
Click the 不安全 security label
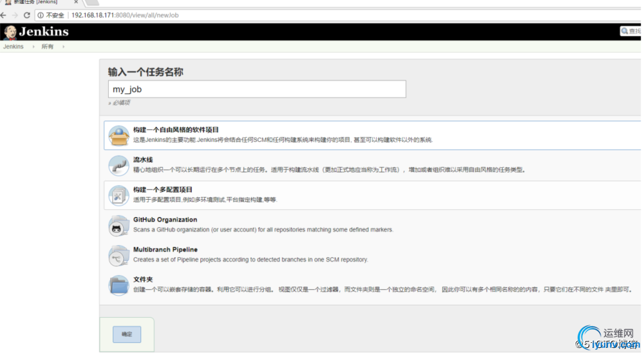coord(55,15)
